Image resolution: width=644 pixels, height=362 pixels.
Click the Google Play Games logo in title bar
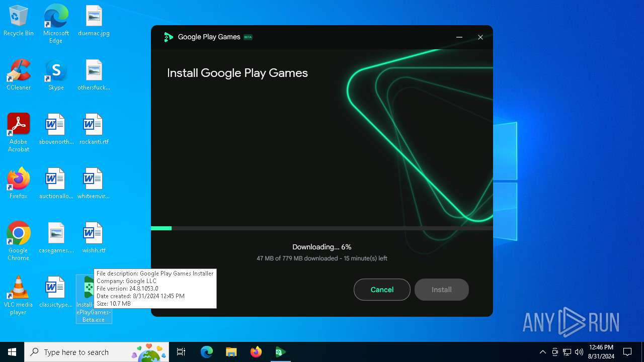[169, 37]
